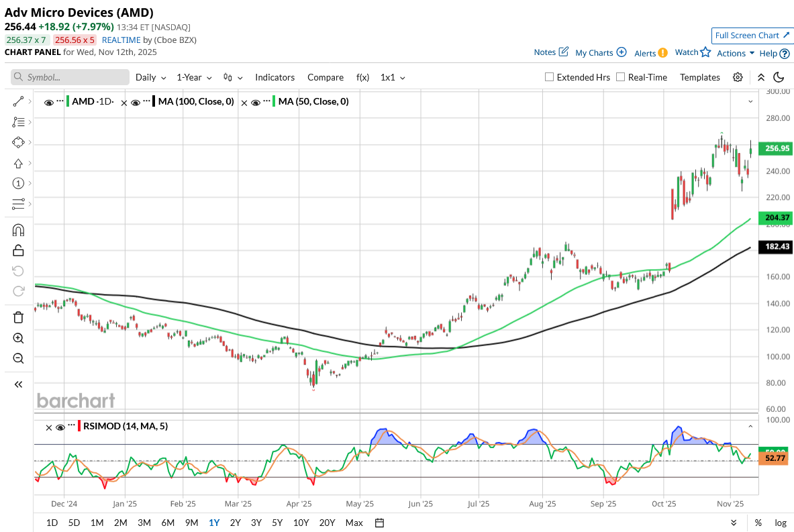Switch to dark mode moon icon

779,77
